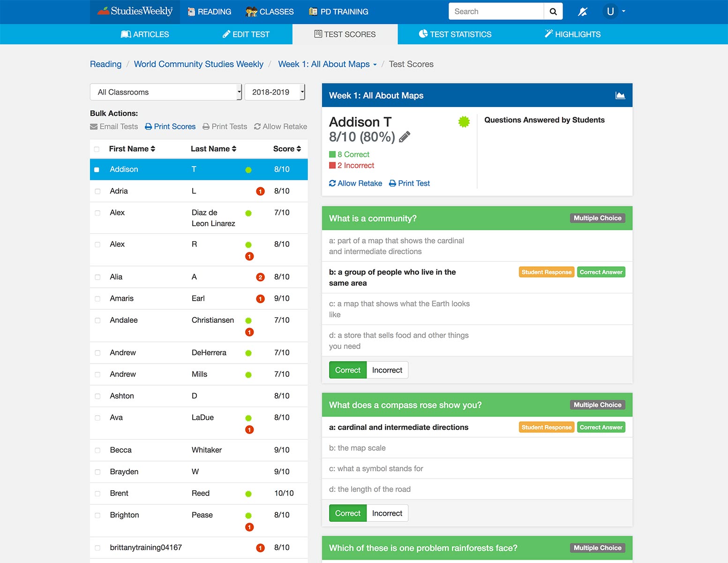Click into the Search input field
This screenshot has height=563, width=728.
coord(496,12)
